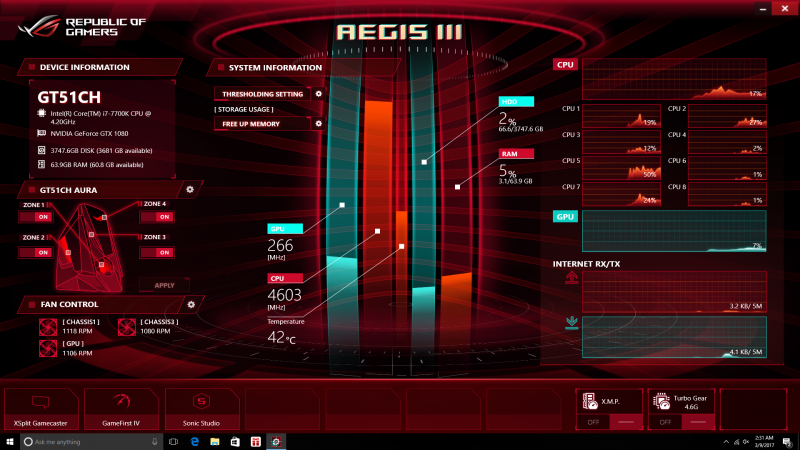This screenshot has height=450, width=800.
Task: Click the Chassis1 fan icon
Action: click(48, 327)
